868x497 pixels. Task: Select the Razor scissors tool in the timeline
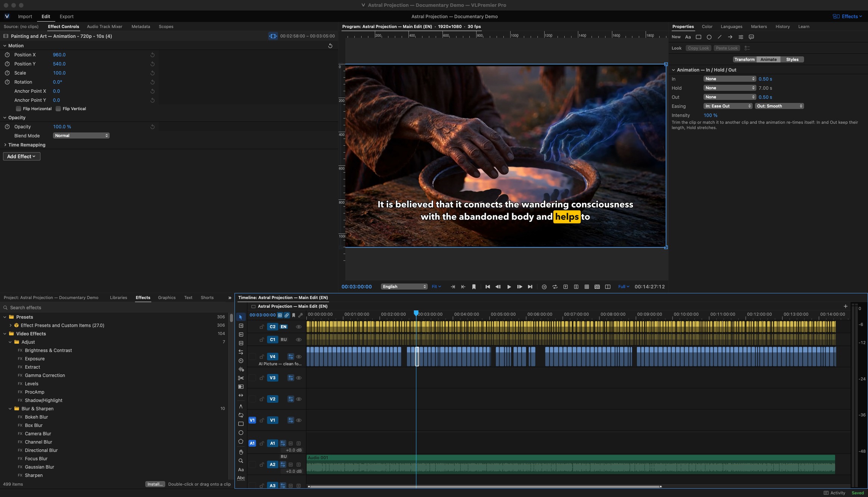[x=241, y=378]
